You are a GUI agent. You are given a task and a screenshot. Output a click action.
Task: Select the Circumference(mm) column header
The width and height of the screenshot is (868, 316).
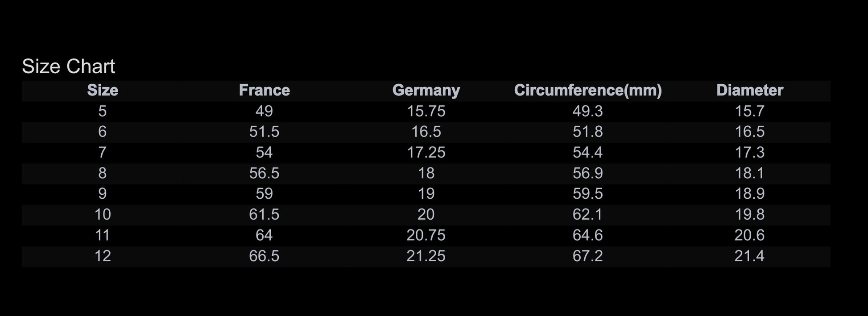pos(588,90)
